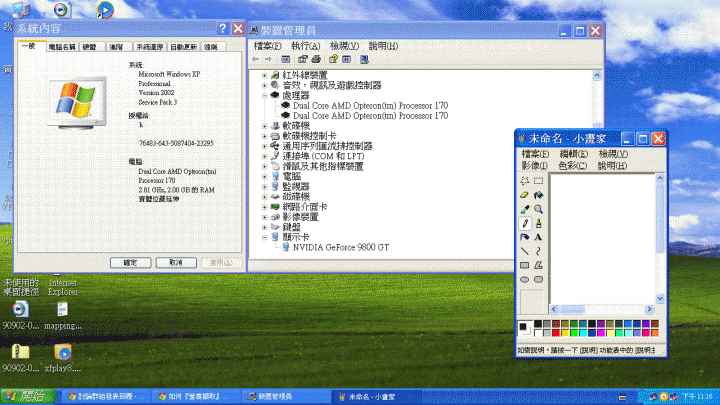Switch to 裝置管理員 taskbar button
The image size is (720, 405).
click(286, 397)
